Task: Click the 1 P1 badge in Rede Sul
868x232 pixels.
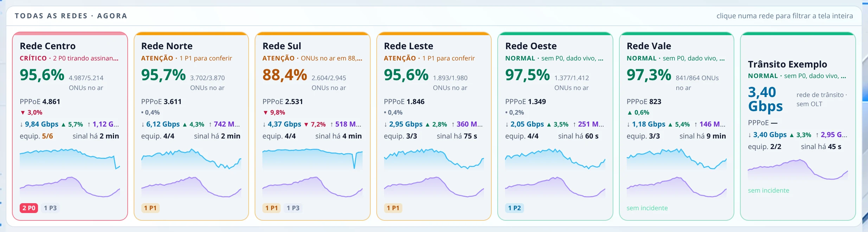Action: pos(272,208)
